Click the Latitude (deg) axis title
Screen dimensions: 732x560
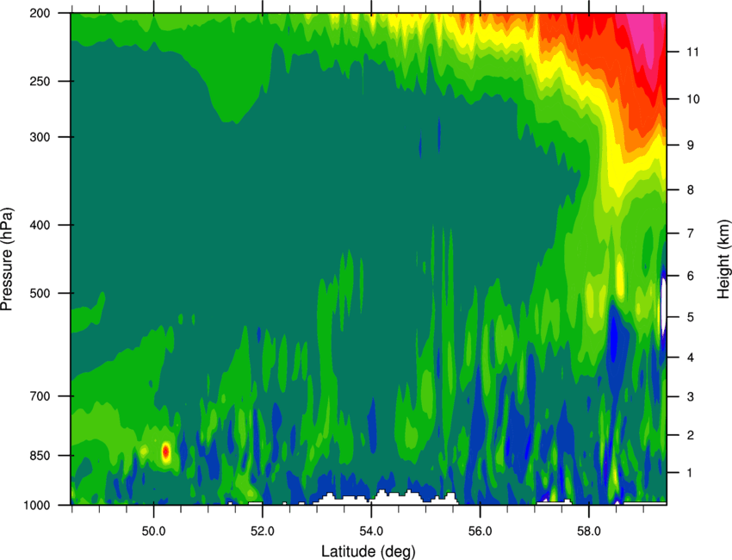click(x=369, y=551)
